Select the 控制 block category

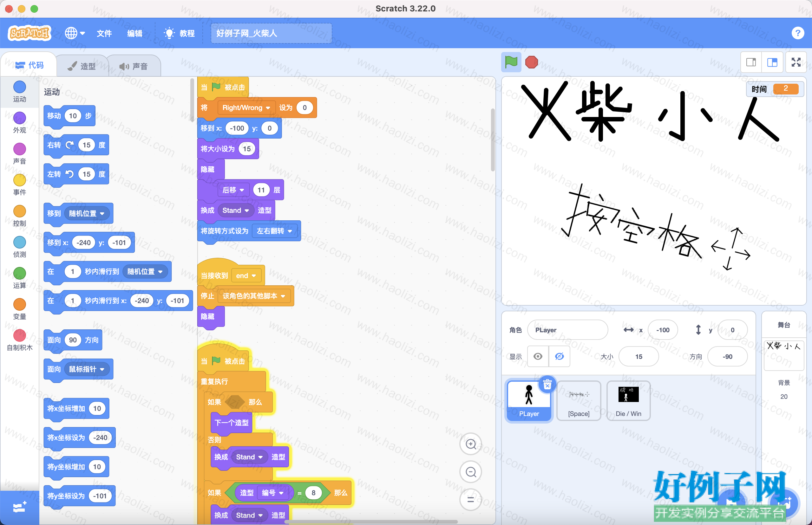(19, 216)
